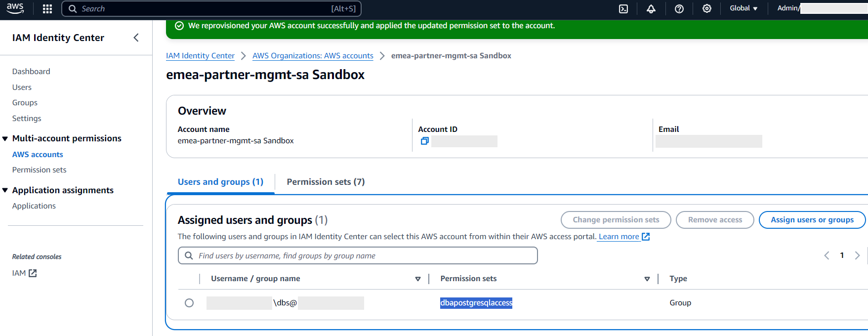Image resolution: width=868 pixels, height=336 pixels.
Task: Select the dbs group radio button
Action: point(189,303)
